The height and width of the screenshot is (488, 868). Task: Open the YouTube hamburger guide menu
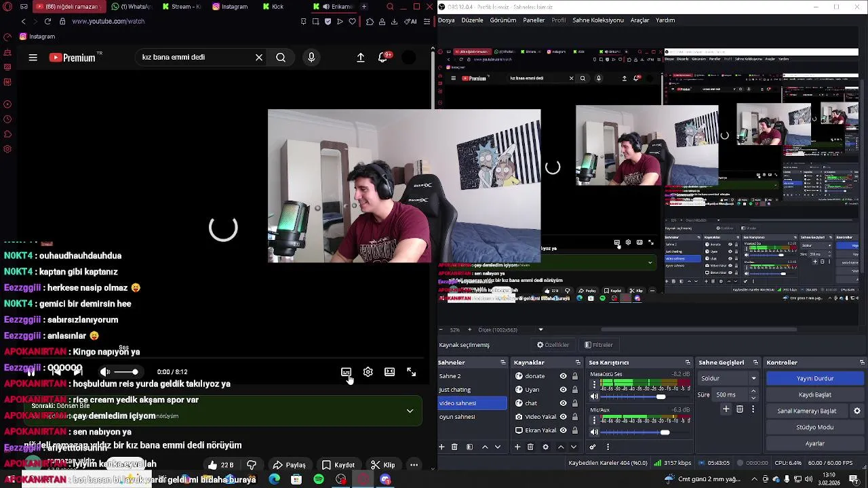[33, 58]
